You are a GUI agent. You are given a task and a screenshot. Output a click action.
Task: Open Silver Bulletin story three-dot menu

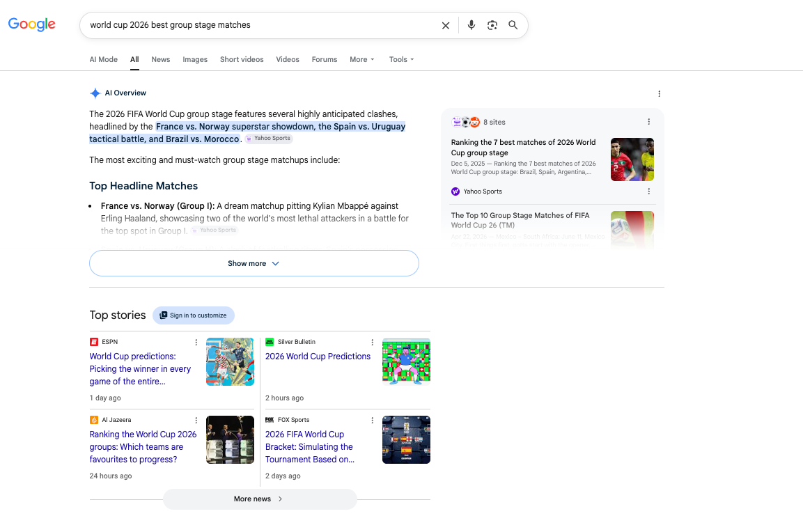pos(373,342)
